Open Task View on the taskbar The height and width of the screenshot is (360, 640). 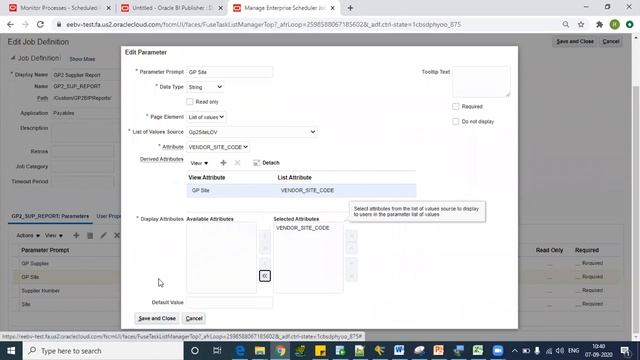click(217, 351)
